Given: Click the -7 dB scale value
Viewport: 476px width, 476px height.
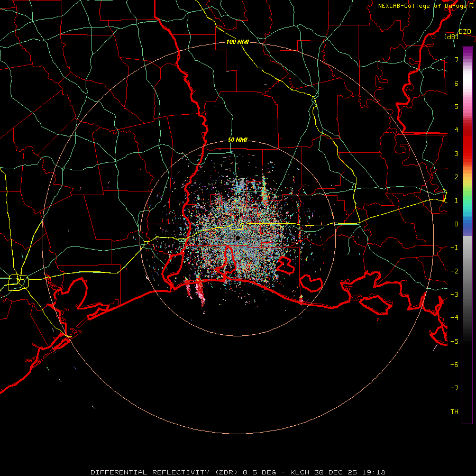Looking at the screenshot, I should (454, 388).
